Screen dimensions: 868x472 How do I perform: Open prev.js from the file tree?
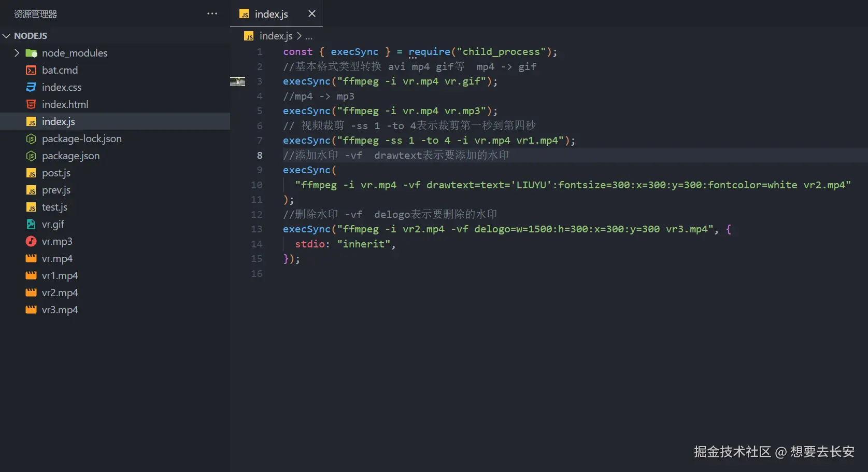[56, 190]
